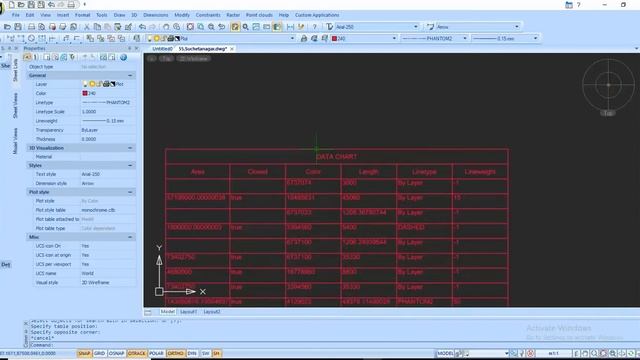Screen dimensions: 640x360
Task: Click the Text style icon beside Arial-250
Action: [x=329, y=27]
